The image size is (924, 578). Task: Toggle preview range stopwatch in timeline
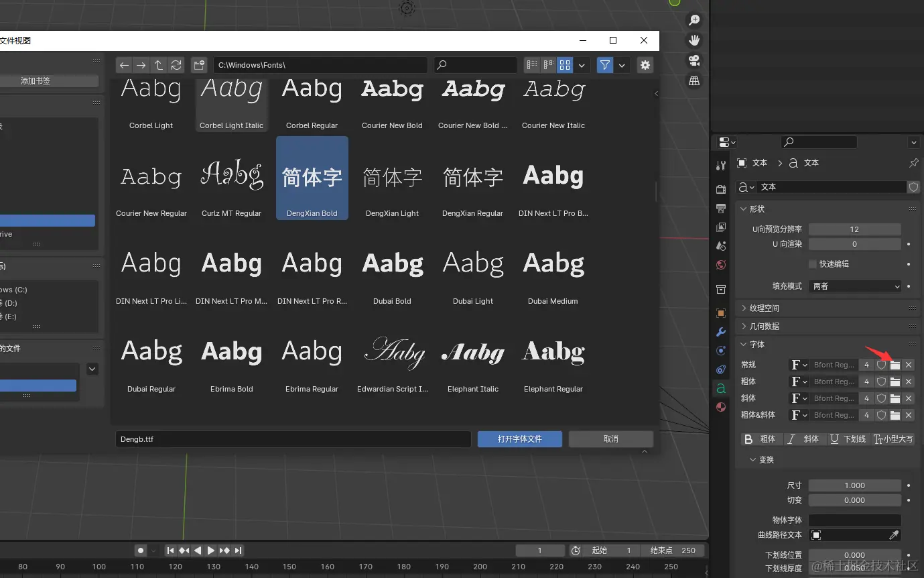coord(576,551)
